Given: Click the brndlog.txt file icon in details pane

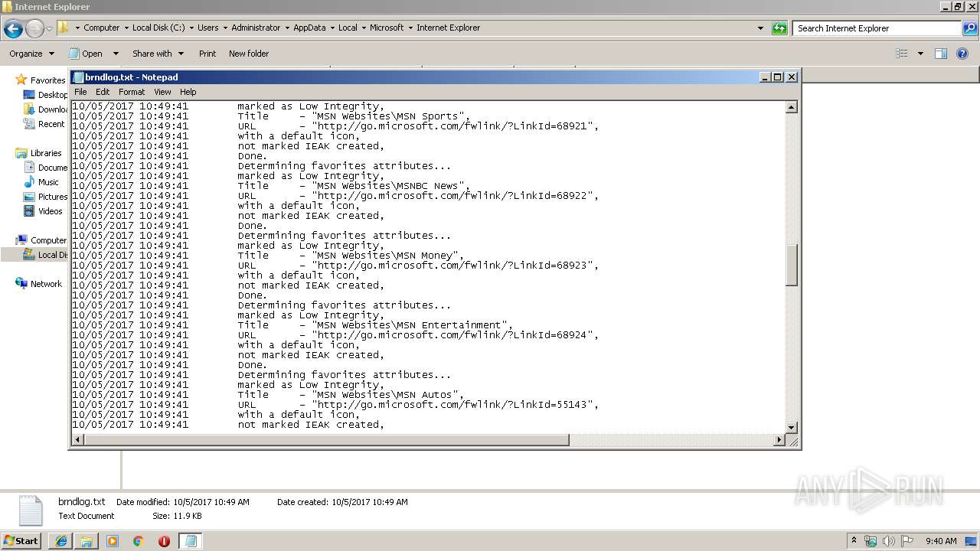Looking at the screenshot, I should click(31, 510).
